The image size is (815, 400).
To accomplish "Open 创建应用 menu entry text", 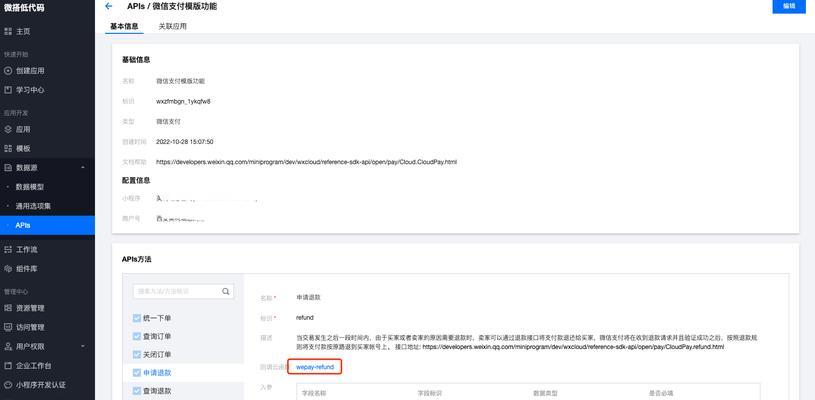I will pyautogui.click(x=30, y=71).
